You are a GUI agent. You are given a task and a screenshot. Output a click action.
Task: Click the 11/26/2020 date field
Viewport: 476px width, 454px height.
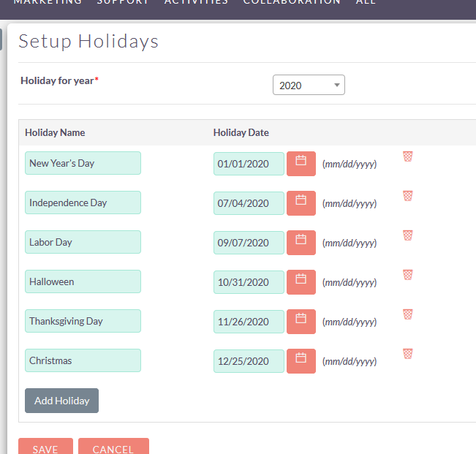[x=249, y=322]
